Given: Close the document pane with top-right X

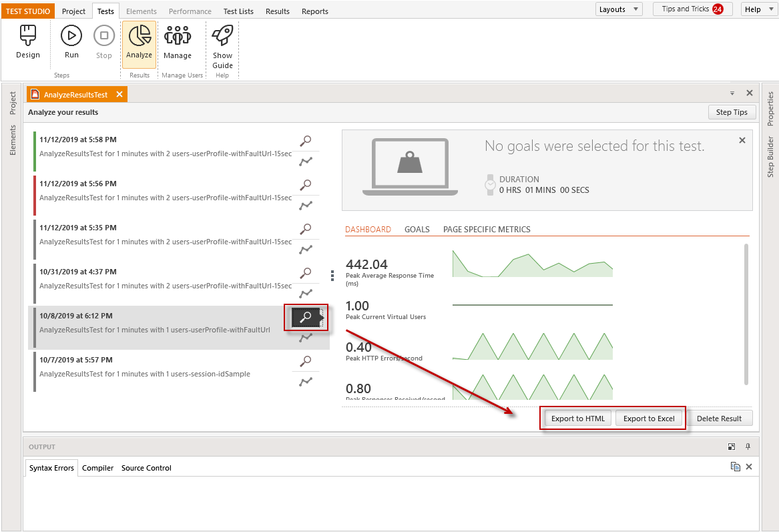Looking at the screenshot, I should coord(750,93).
